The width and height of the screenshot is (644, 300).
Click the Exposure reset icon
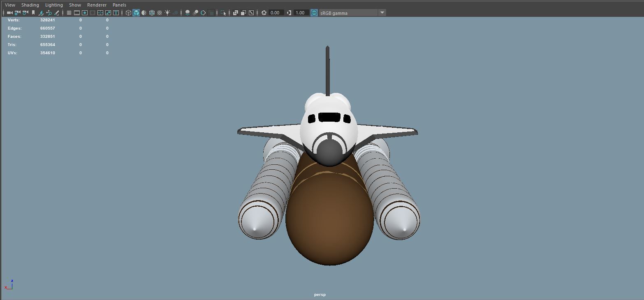264,13
